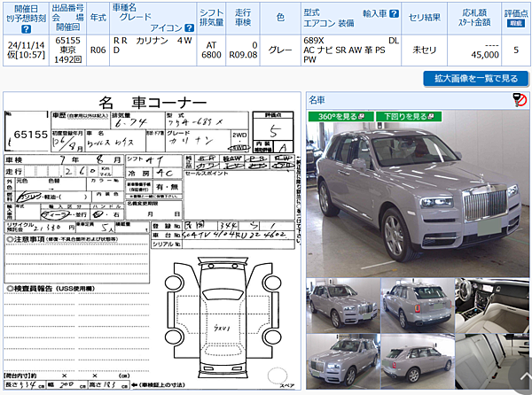Click the AT 6800 shift cell
532x395 pixels.
[x=211, y=50]
